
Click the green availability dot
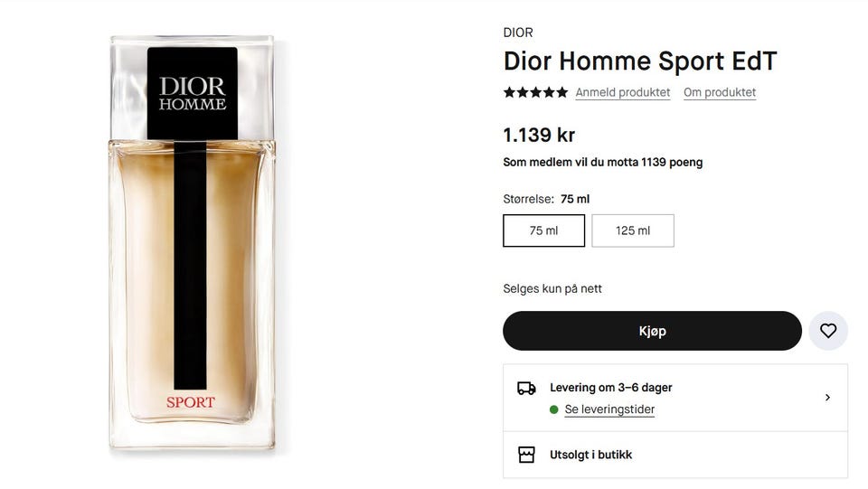(x=553, y=409)
